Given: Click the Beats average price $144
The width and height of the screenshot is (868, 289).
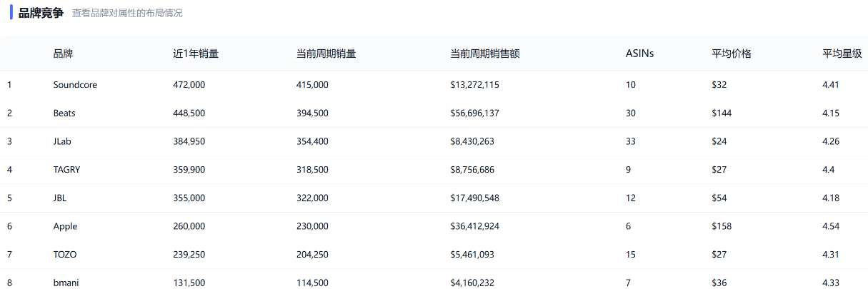Looking at the screenshot, I should coord(722,113).
